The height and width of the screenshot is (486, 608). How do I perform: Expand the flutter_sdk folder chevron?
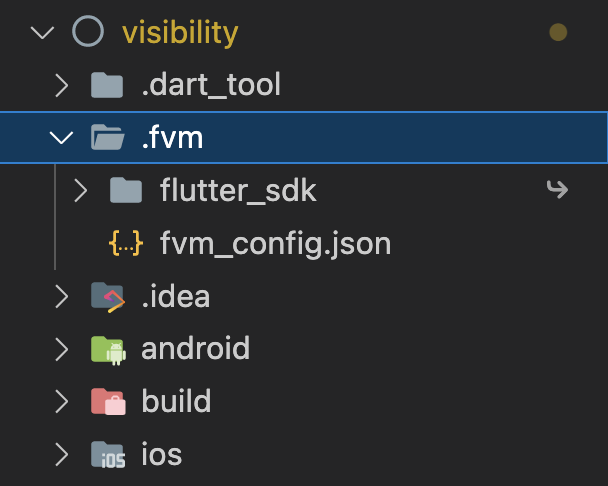coord(81,190)
